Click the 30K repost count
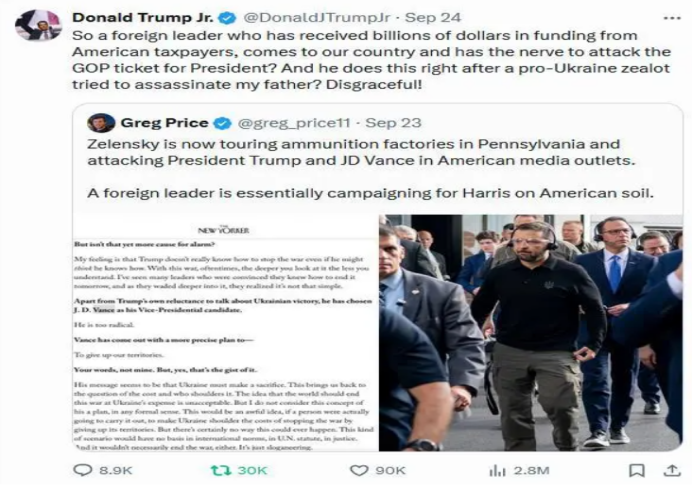The width and height of the screenshot is (692, 486). pyautogui.click(x=252, y=471)
